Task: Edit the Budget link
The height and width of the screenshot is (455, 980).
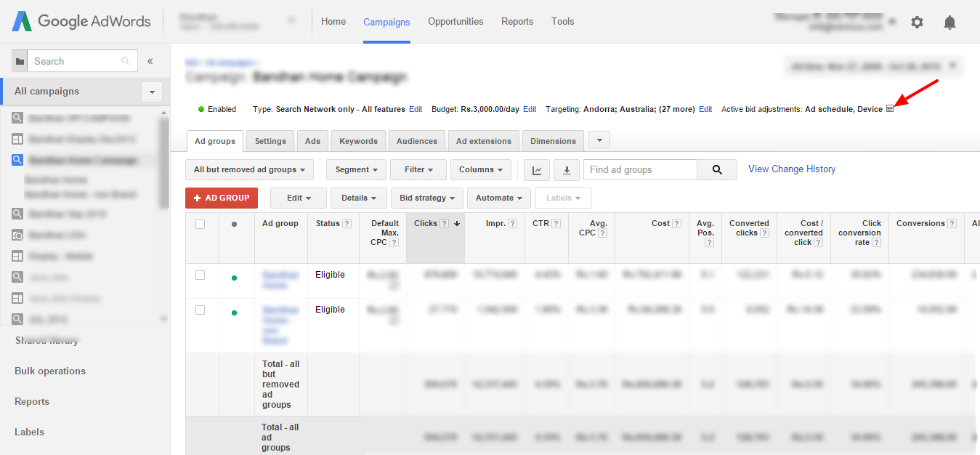Action: click(x=530, y=109)
